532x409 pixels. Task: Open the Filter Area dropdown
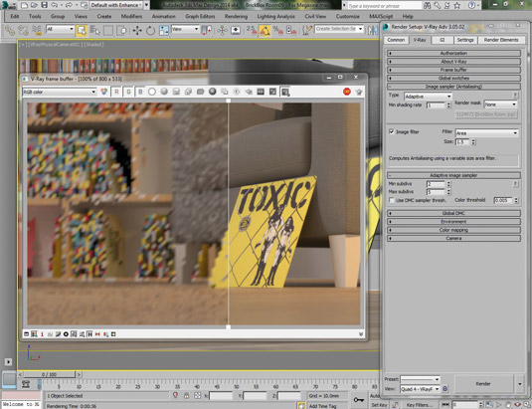click(x=486, y=133)
